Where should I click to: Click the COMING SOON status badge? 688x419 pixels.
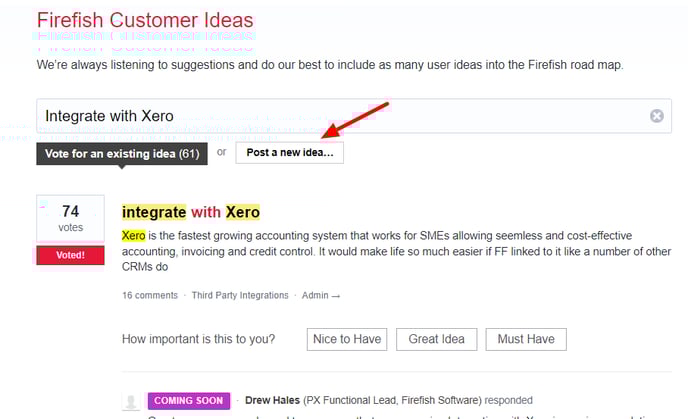pyautogui.click(x=189, y=401)
